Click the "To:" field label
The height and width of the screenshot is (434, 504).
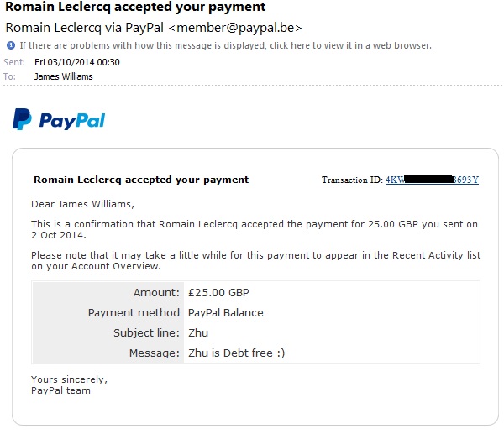[10, 76]
